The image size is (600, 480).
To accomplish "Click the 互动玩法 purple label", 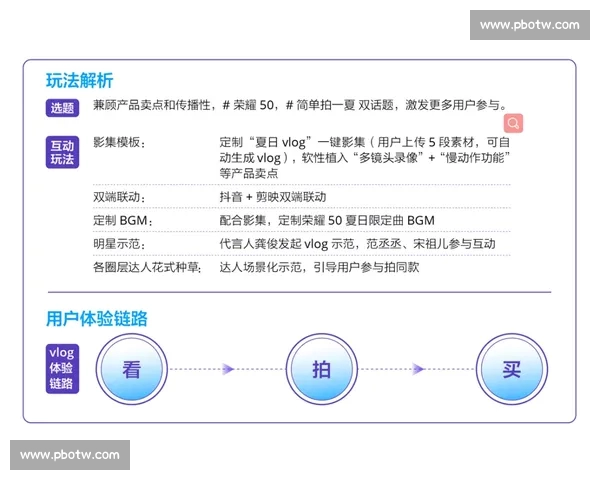I will [62, 152].
